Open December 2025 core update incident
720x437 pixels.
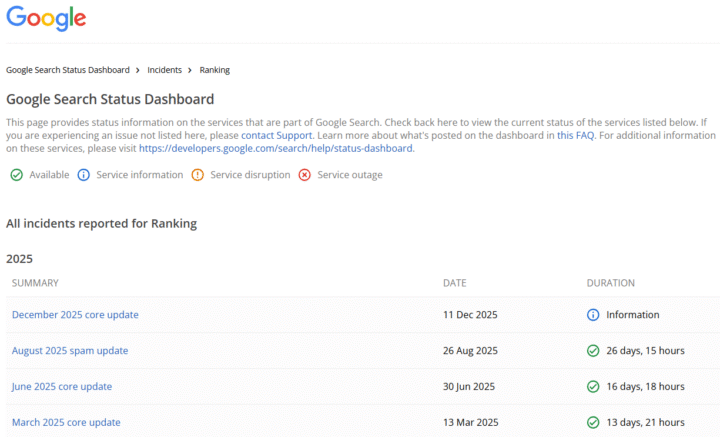click(75, 315)
